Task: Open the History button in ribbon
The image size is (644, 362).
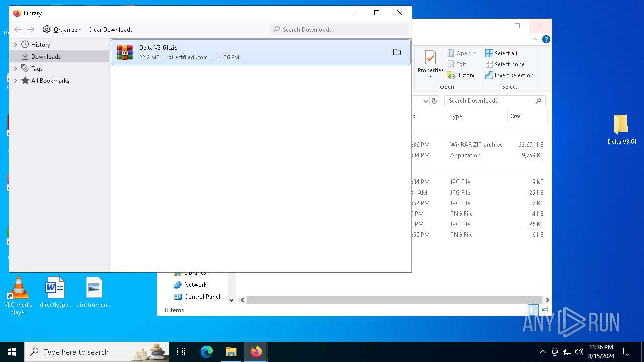Action: pyautogui.click(x=461, y=75)
